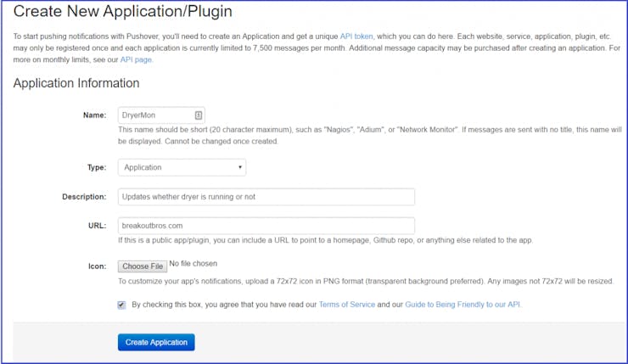
Task: Toggle the Terms of Service agreement checkbox
Action: point(121,305)
